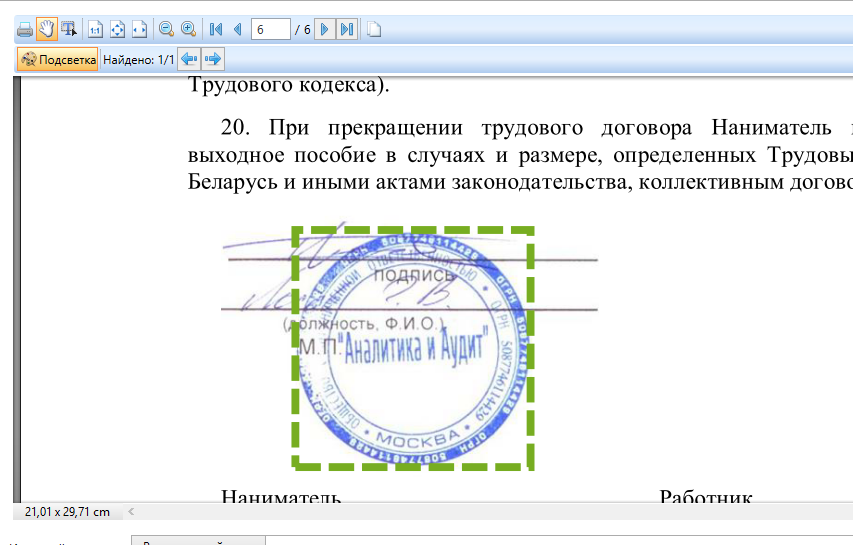The height and width of the screenshot is (545, 853).
Task: Zoom out of the document
Action: point(166,29)
